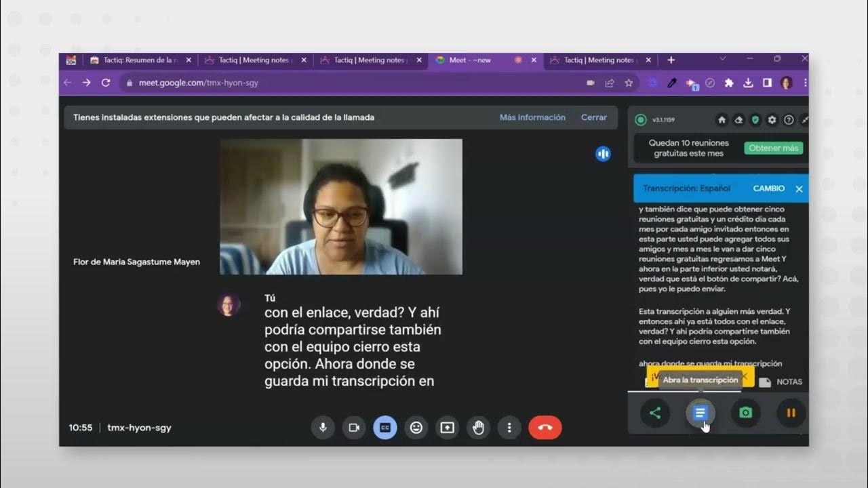Click CAMBIO to change transcription language

tap(768, 188)
